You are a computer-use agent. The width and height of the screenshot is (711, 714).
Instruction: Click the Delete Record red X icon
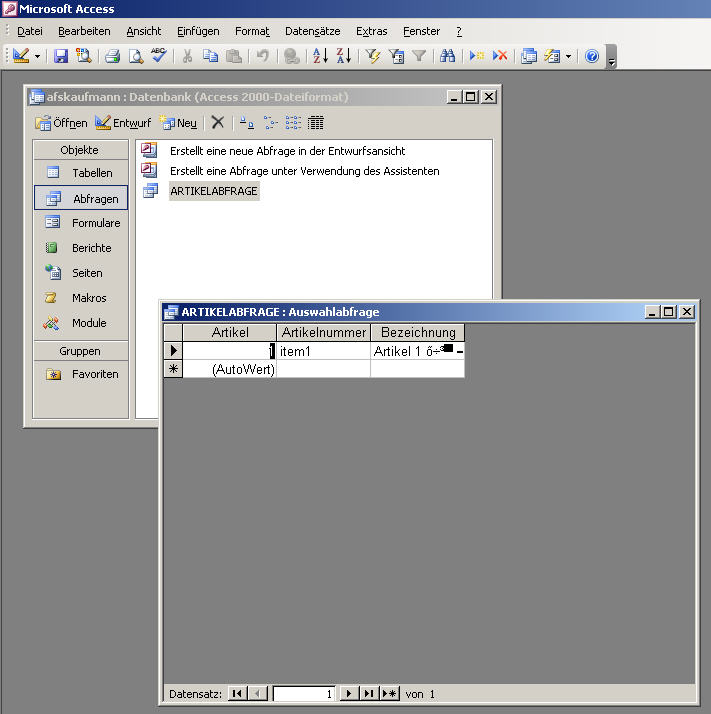500,56
